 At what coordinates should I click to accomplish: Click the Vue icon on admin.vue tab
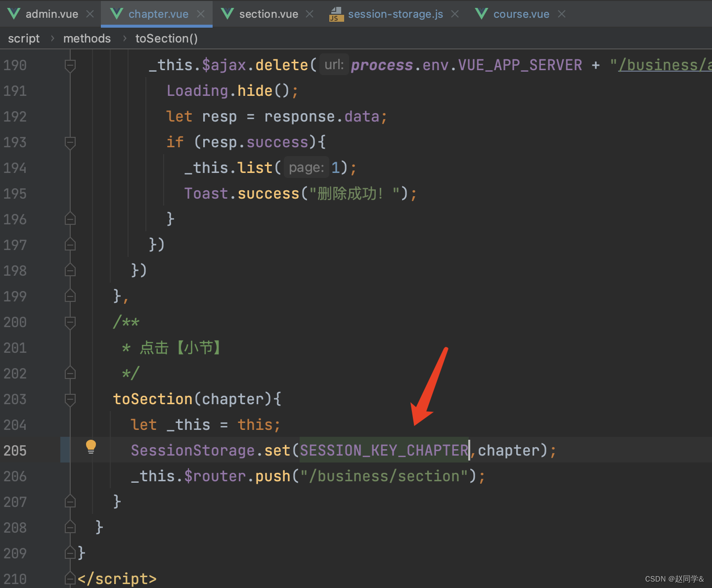14,14
